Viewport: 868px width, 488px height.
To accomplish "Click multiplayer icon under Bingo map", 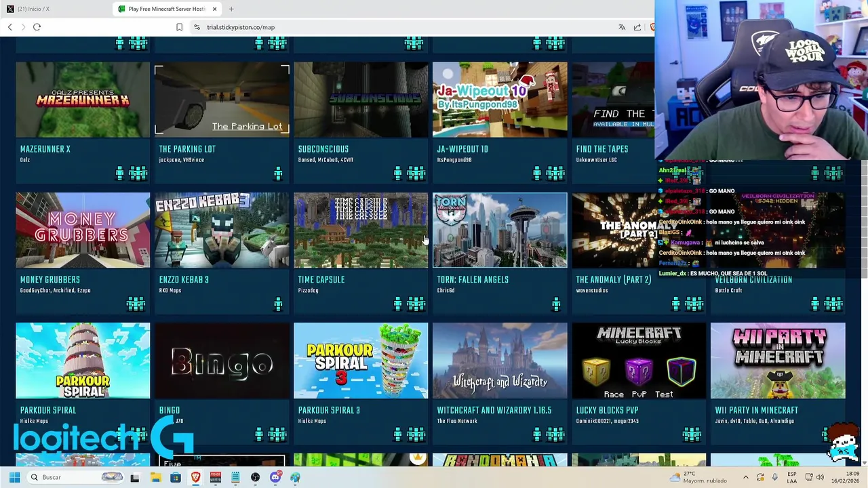I will tap(277, 434).
